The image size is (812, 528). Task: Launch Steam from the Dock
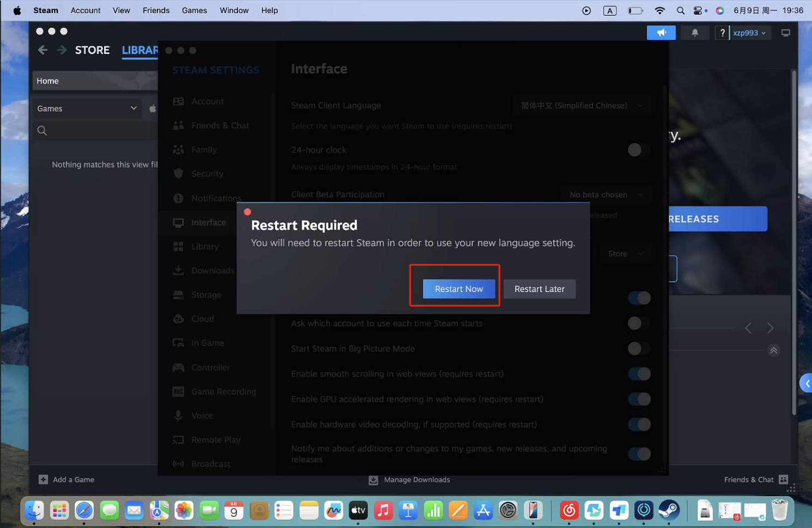pos(669,511)
